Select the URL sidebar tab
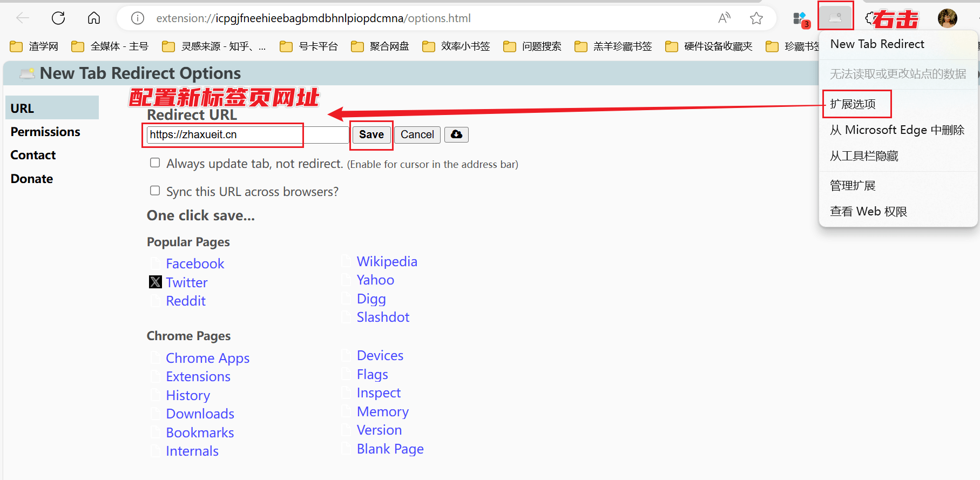Viewport: 980px width, 480px height. tap(52, 108)
